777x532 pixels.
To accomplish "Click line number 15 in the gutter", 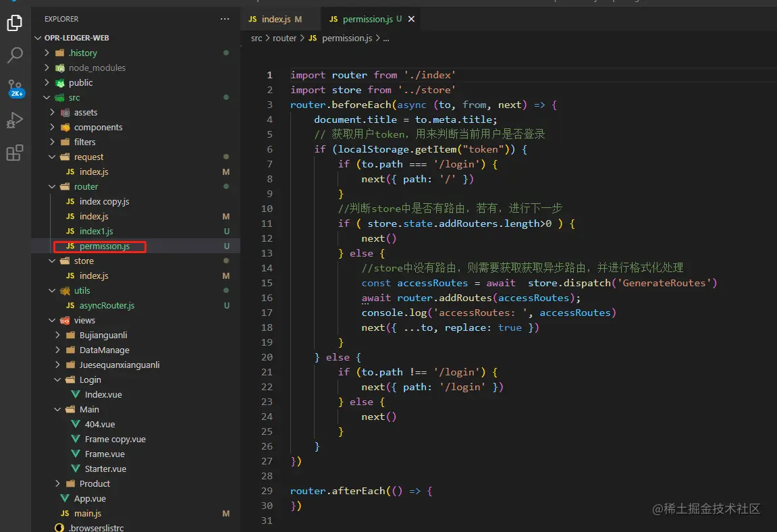I will click(267, 283).
